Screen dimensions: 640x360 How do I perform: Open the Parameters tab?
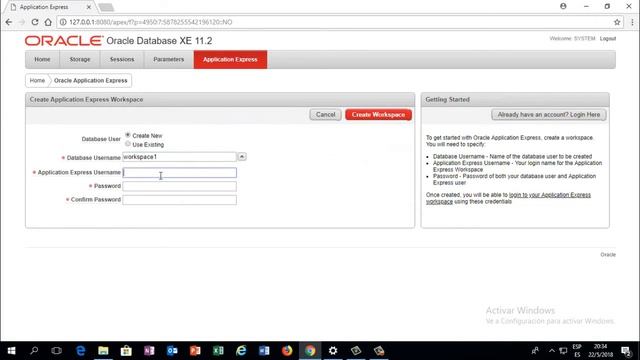(x=169, y=60)
